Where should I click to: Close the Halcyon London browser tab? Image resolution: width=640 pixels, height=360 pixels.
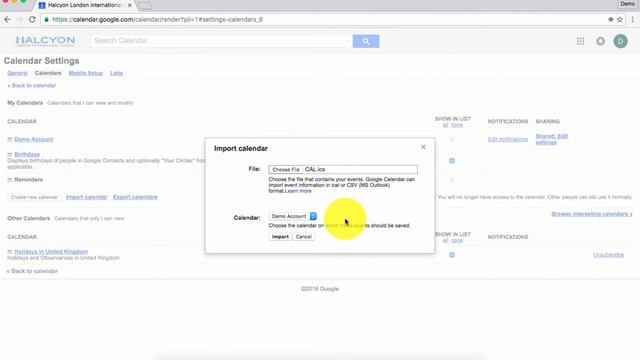pyautogui.click(x=129, y=5)
